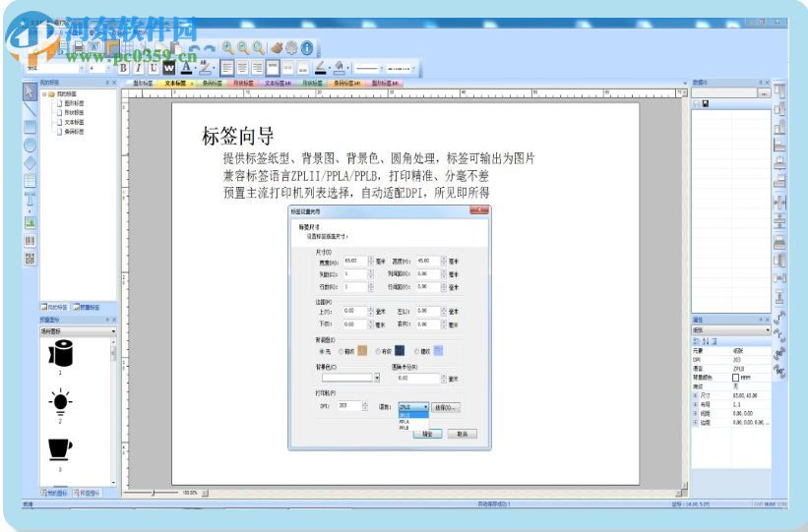
Task: Switch to the 我的标签 panel tab
Action: (55, 307)
